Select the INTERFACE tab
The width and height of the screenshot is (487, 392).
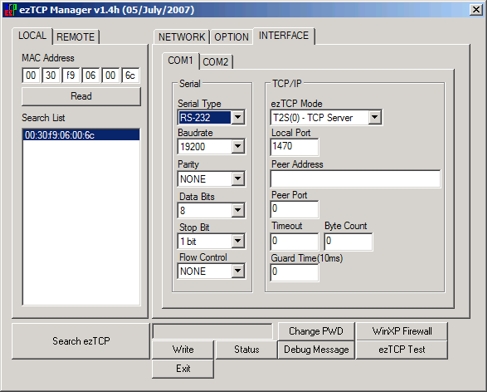click(284, 35)
